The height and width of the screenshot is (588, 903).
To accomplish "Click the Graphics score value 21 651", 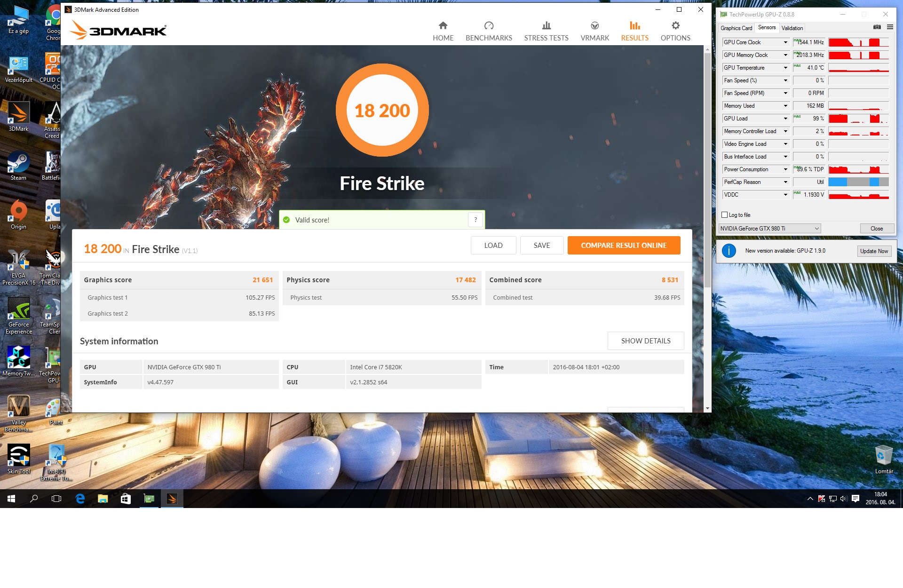I will (x=262, y=280).
